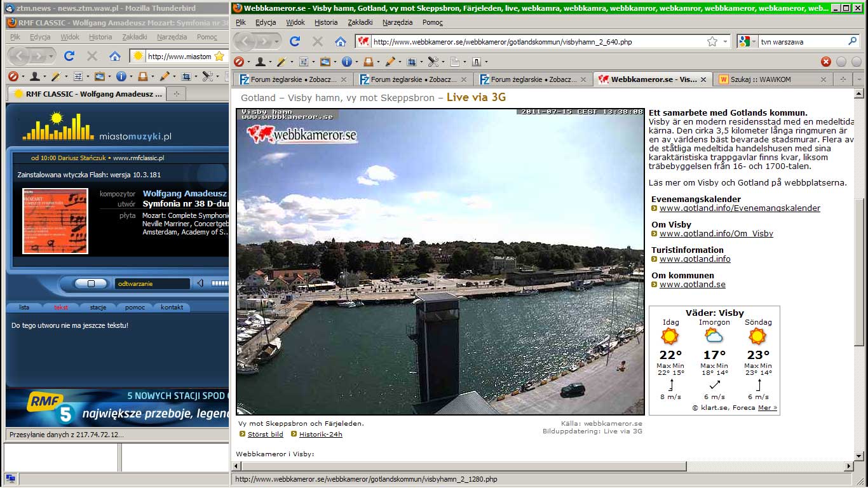The width and height of the screenshot is (868, 488).
Task: Mute the RMF Classic player speaker icon
Action: (x=200, y=283)
